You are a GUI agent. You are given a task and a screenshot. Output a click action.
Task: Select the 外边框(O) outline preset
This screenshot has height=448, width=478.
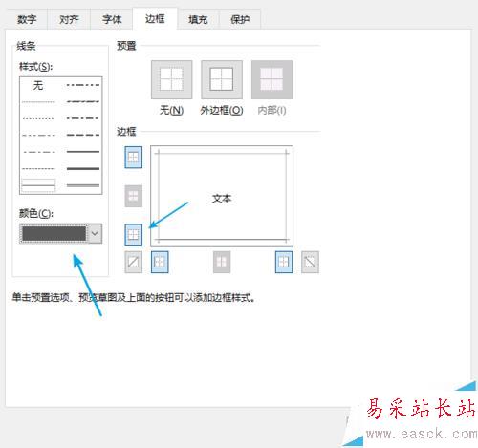tap(222, 80)
